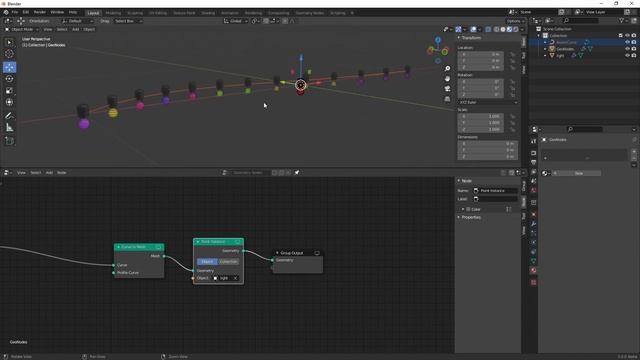The image size is (640, 360).
Task: Switch perspective/orthographic grid icon in viewport
Action: [x=447, y=99]
